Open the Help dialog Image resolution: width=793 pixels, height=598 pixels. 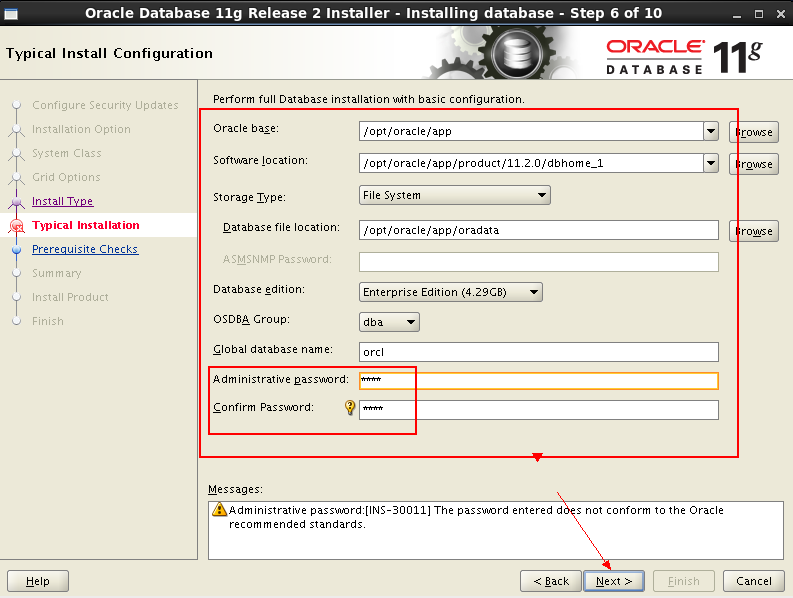click(38, 581)
